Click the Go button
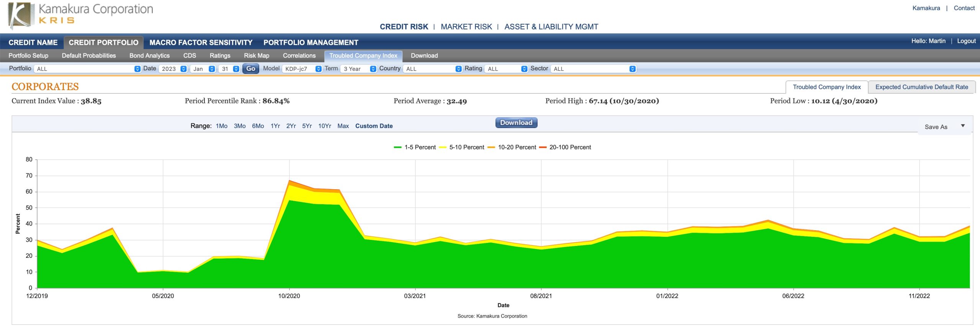The height and width of the screenshot is (336, 980). point(251,69)
